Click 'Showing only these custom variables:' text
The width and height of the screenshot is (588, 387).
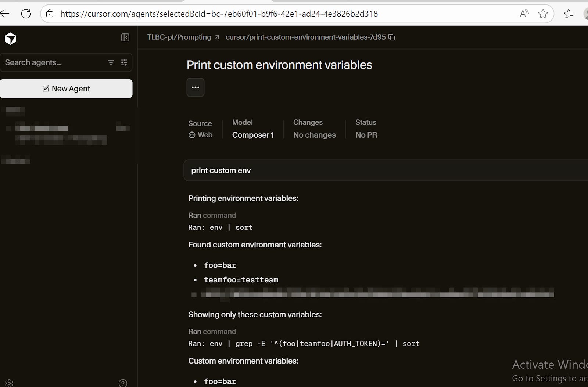coord(255,315)
